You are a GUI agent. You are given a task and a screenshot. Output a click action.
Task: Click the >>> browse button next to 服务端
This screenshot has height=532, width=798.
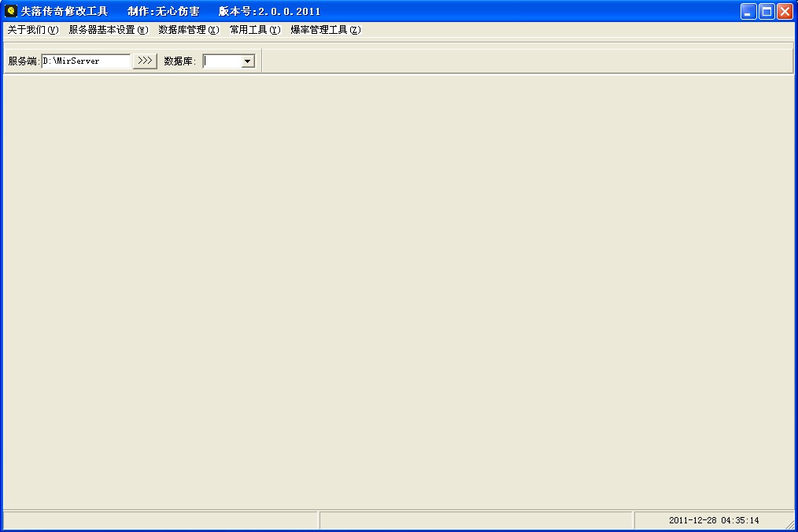[x=145, y=61]
